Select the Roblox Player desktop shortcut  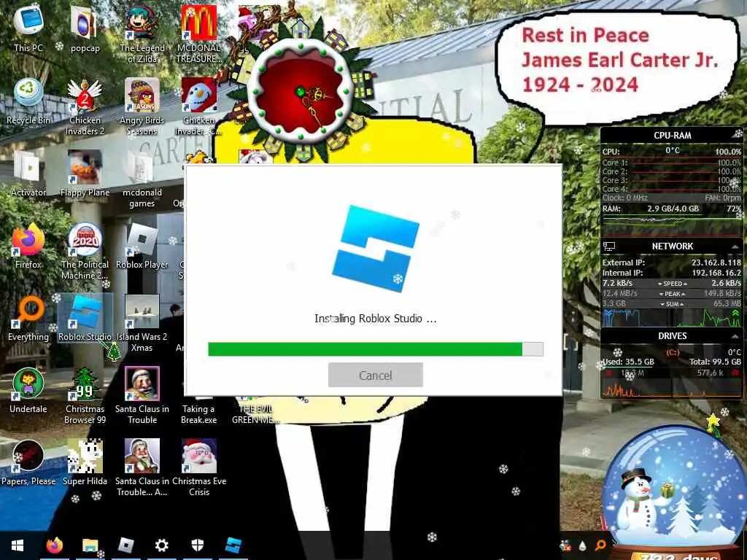(142, 246)
